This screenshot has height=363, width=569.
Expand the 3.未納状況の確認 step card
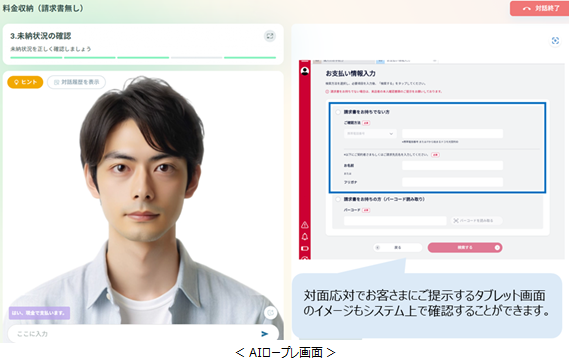tap(270, 36)
